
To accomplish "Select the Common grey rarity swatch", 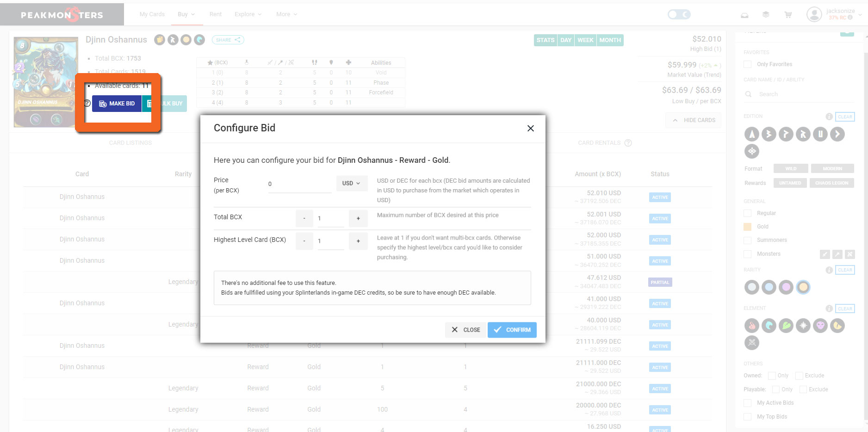I will pos(752,287).
